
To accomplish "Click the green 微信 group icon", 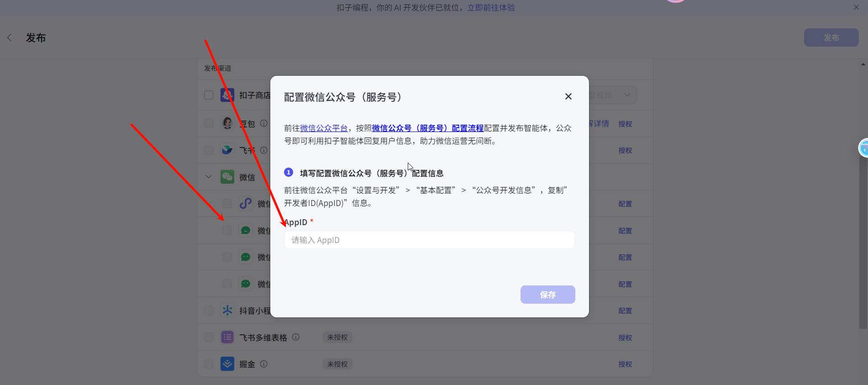I will 227,177.
